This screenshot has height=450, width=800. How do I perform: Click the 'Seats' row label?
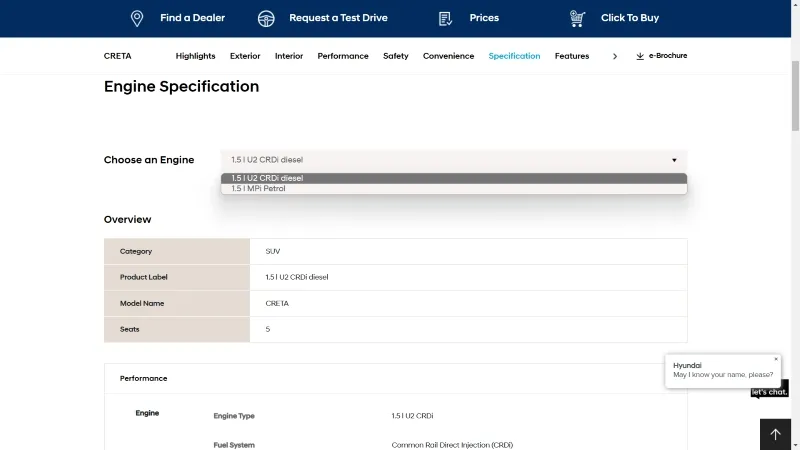point(130,329)
